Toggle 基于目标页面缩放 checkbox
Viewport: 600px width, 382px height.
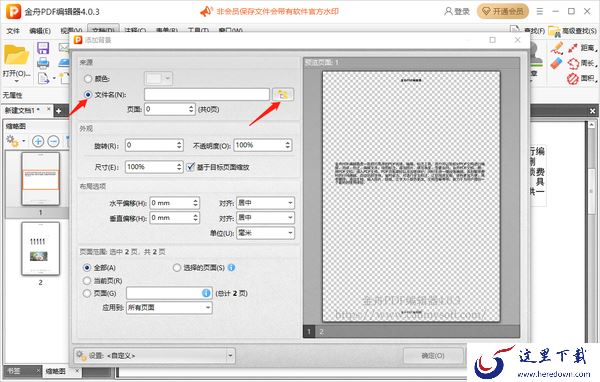pyautogui.click(x=191, y=167)
